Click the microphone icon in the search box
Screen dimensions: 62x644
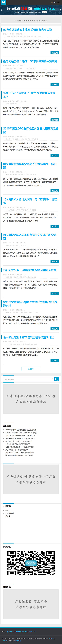(52, 379)
